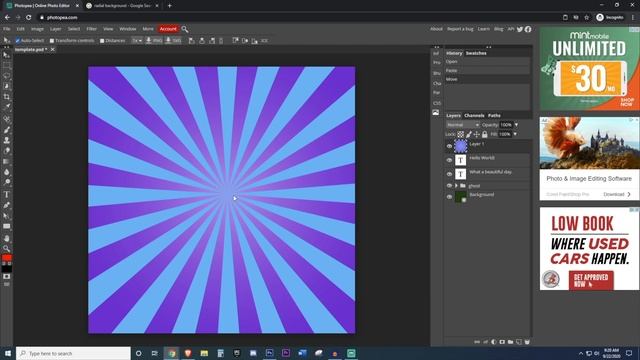
Task: Select the Zoom tool
Action: [x=7, y=248]
